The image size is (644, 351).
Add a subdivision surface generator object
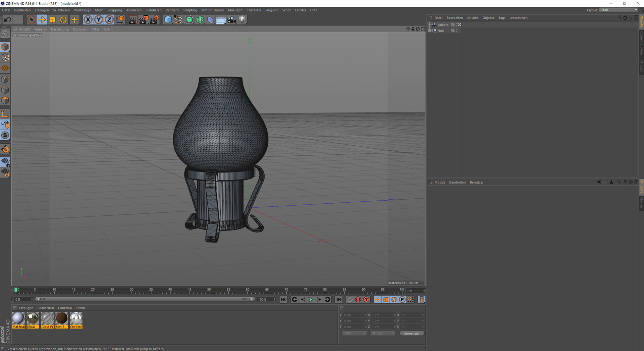tap(189, 20)
